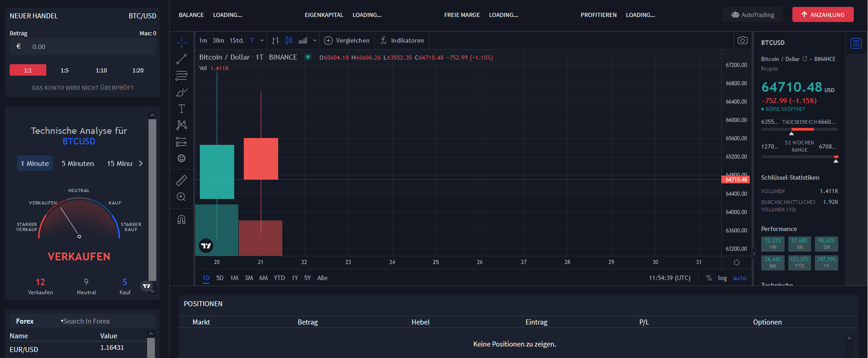Set the chart range to Alle
This screenshot has height=358, width=868.
pos(322,278)
